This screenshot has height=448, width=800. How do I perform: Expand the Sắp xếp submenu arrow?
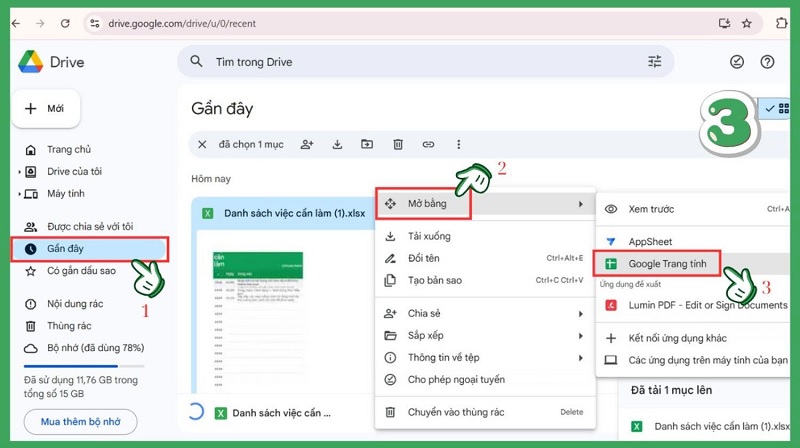coord(580,336)
